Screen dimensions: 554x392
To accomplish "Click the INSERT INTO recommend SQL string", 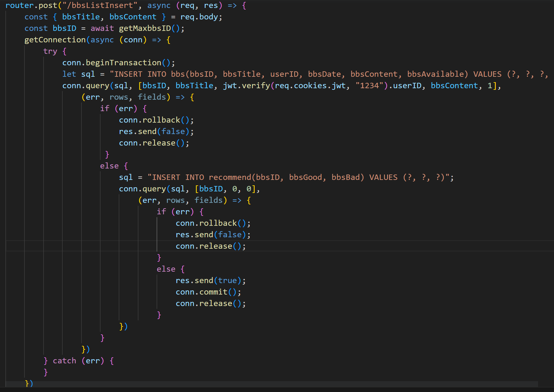I will (298, 177).
